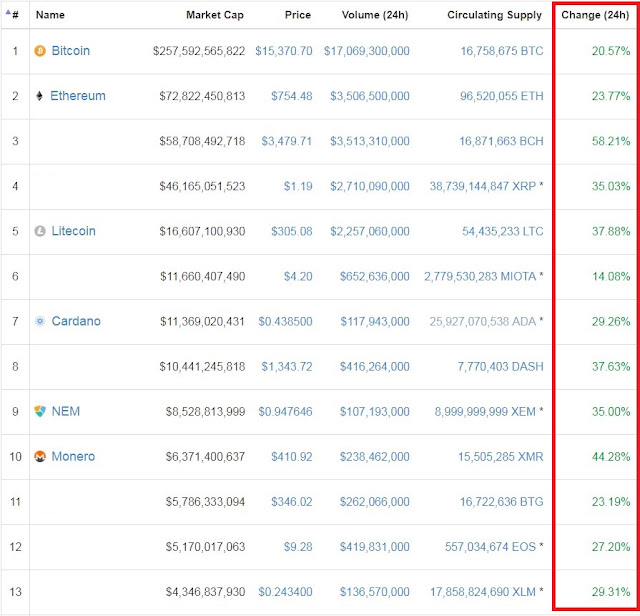Click NEM price $0.947646
This screenshot has height=616, width=640.
285,411
